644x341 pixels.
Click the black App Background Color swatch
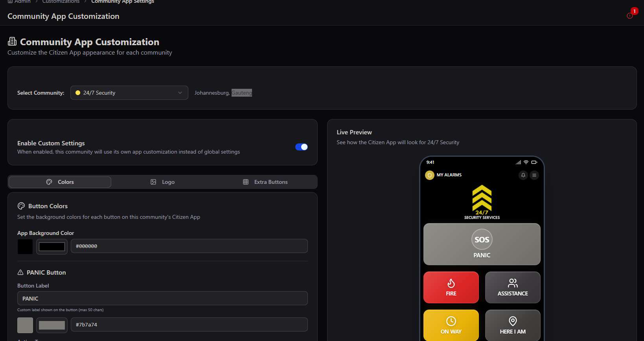(x=25, y=247)
